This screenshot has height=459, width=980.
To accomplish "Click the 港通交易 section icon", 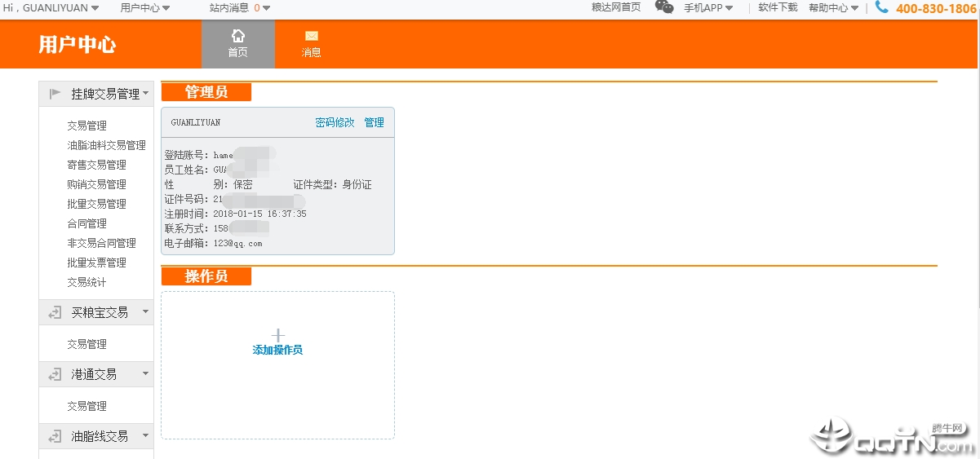I will point(55,374).
